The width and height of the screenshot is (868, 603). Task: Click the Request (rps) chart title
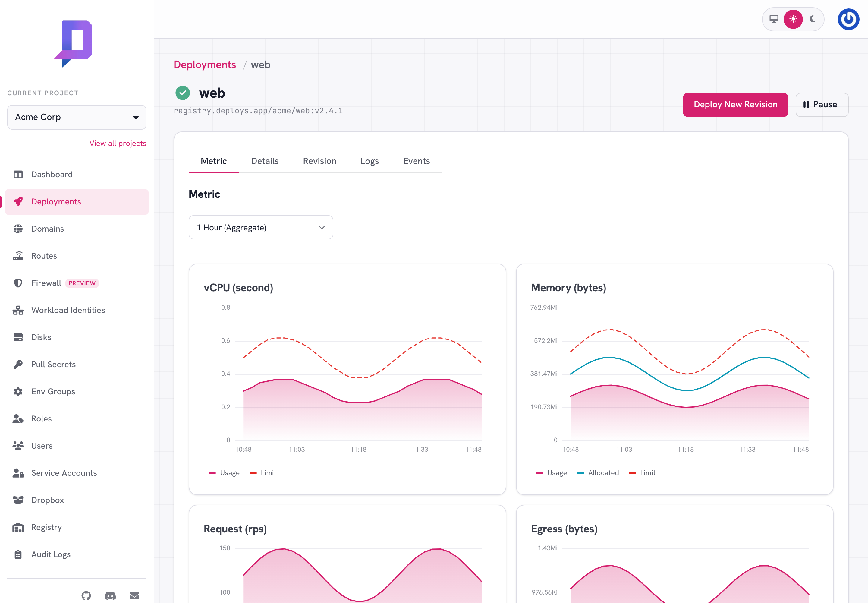point(235,529)
